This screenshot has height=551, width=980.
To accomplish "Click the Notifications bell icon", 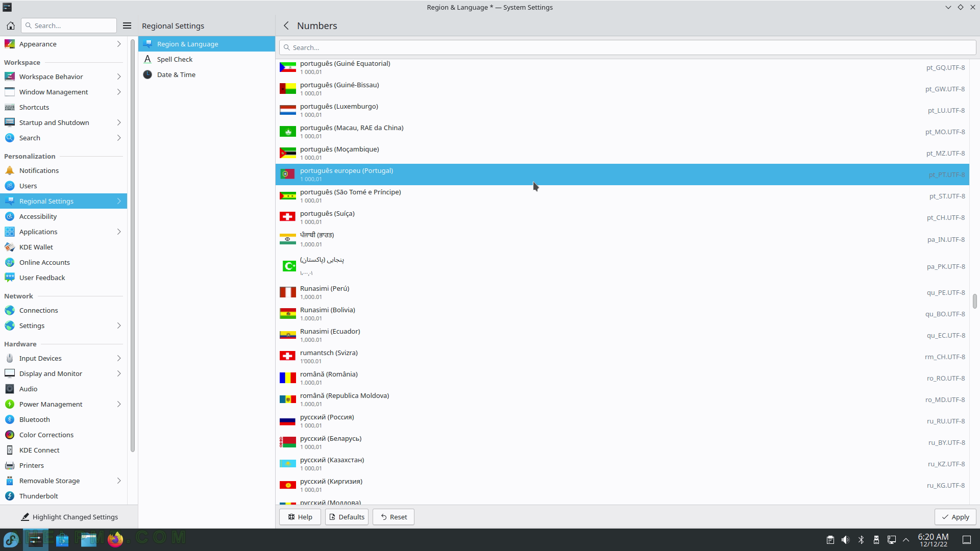I will click(10, 170).
